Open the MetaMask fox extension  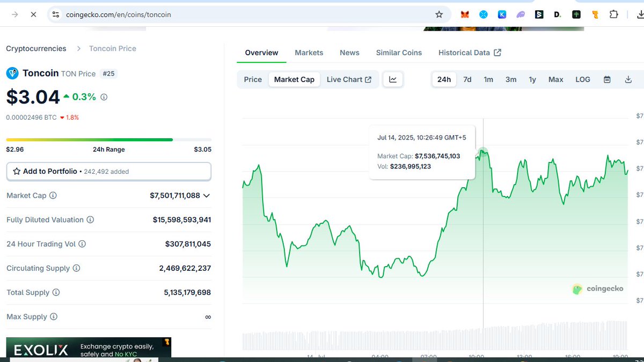pyautogui.click(x=465, y=14)
